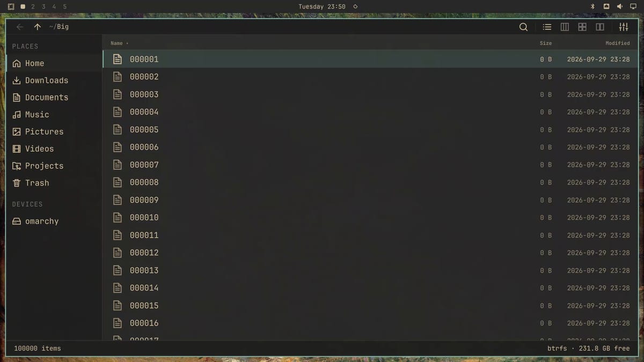Switch to list view mode
The image size is (644, 362).
coord(547,27)
